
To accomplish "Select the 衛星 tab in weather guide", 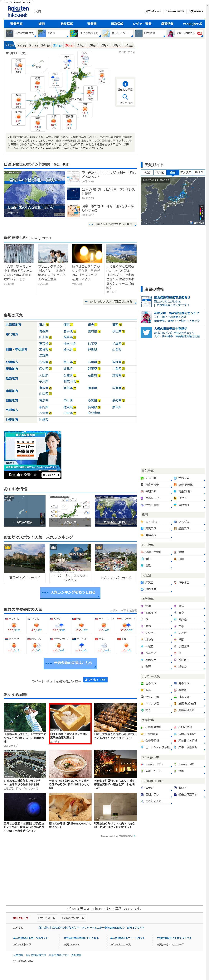I will [147, 172].
